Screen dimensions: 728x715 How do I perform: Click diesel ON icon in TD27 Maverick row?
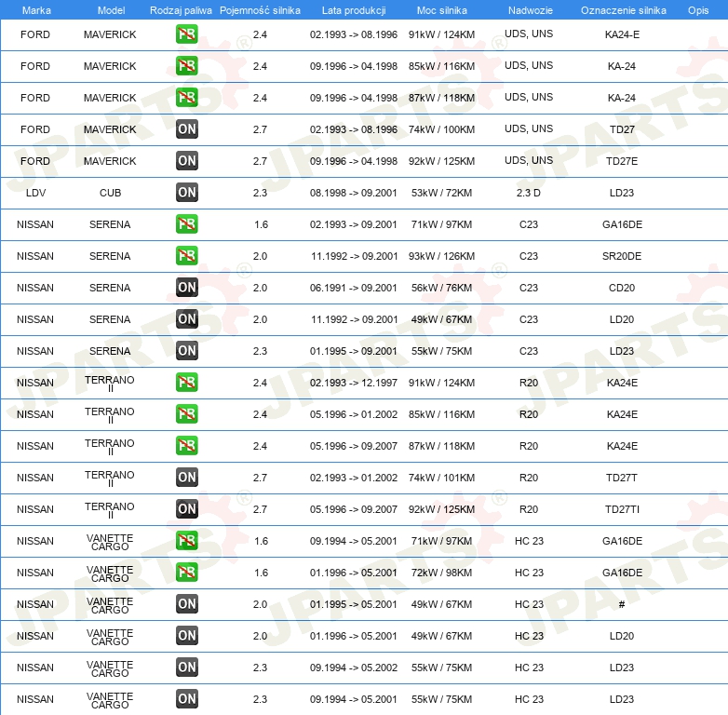[186, 129]
